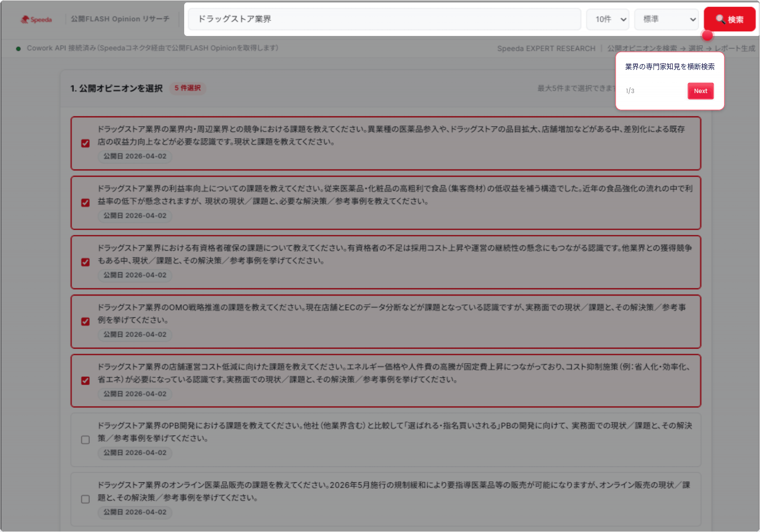
Task: Click the Speeda EXPERT RESEARCH label
Action: click(x=546, y=48)
